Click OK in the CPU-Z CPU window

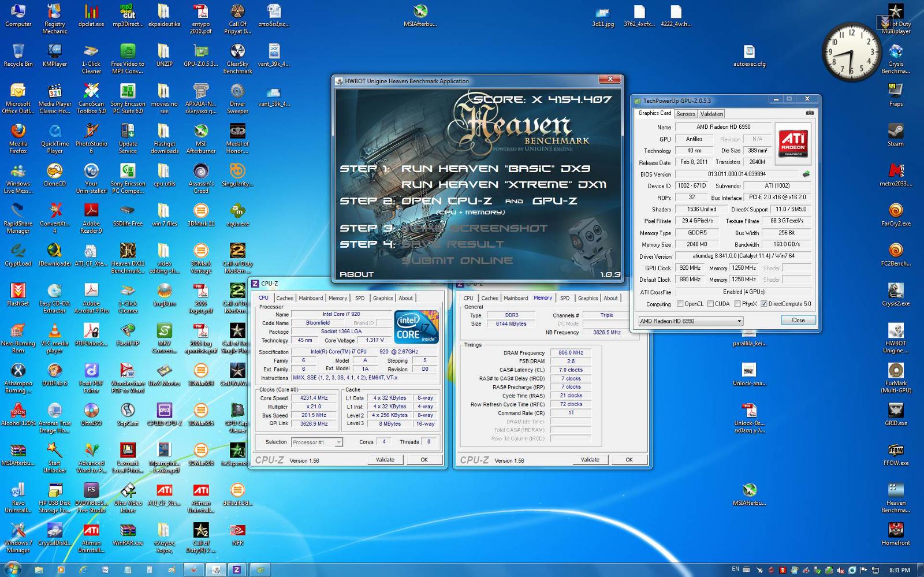click(424, 460)
